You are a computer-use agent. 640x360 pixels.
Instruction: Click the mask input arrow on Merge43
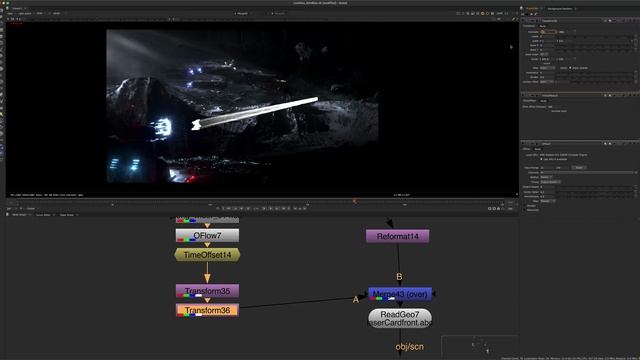pos(434,294)
